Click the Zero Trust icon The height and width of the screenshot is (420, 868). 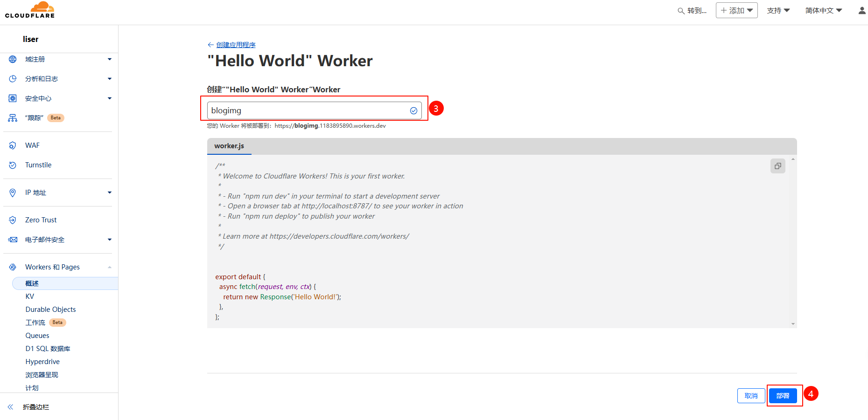(x=13, y=220)
